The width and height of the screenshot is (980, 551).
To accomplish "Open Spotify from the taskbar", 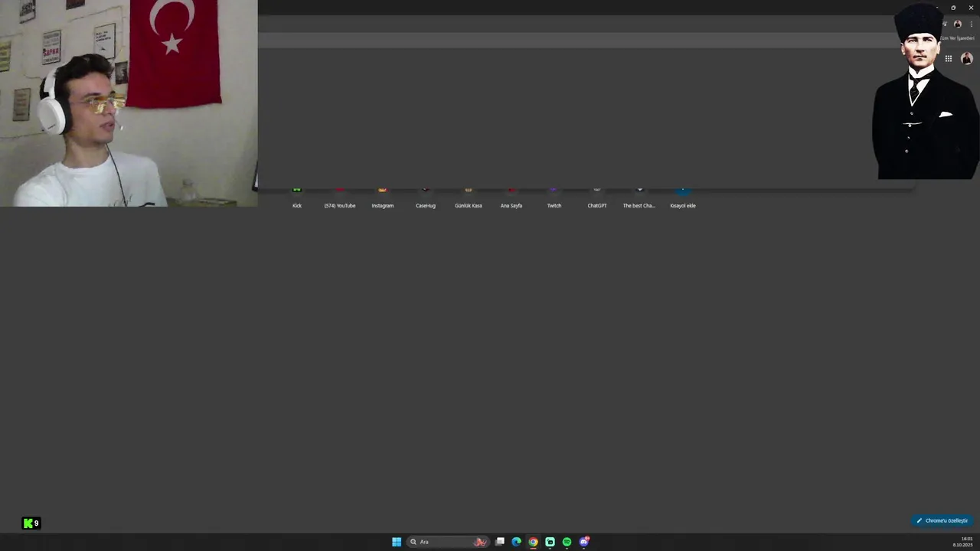I will [x=567, y=542].
